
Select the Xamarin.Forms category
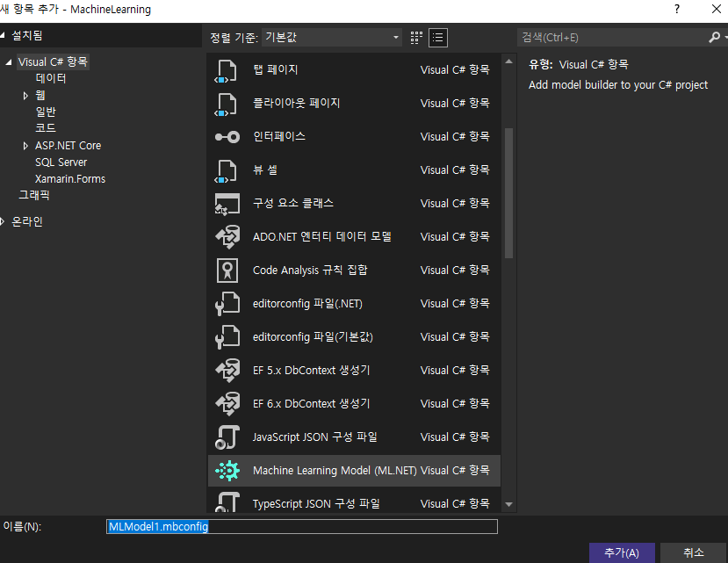click(x=70, y=179)
